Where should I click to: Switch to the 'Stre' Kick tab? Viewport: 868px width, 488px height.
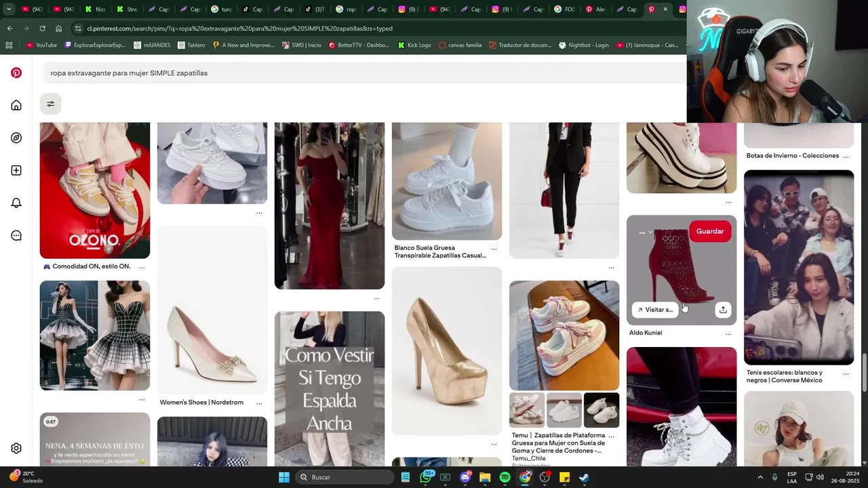tap(127, 9)
